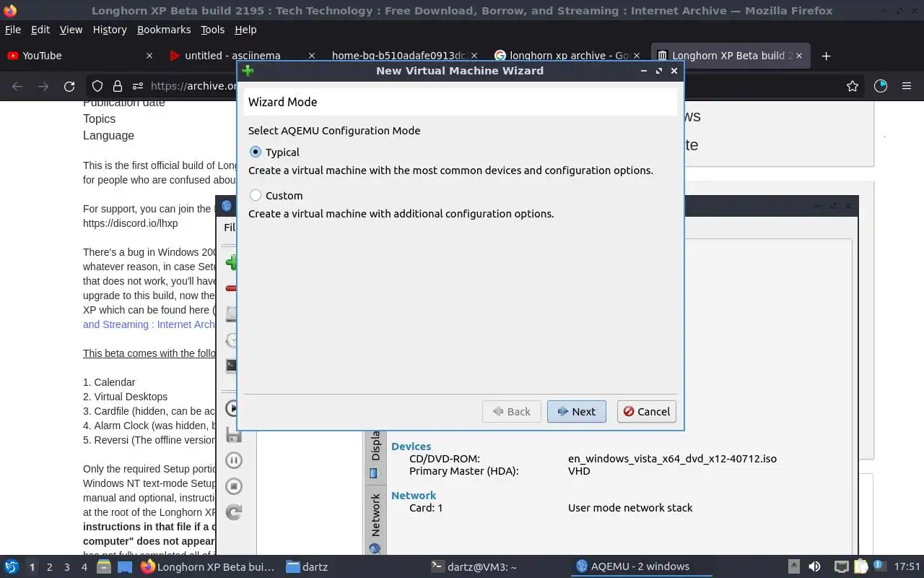
Task: Open the clipboard tray icon
Action: [x=860, y=567]
